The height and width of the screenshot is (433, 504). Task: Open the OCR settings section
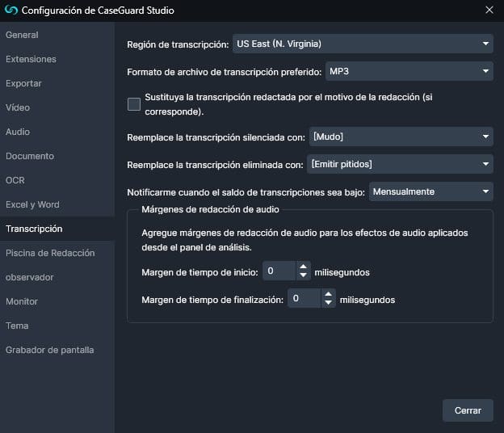57,180
